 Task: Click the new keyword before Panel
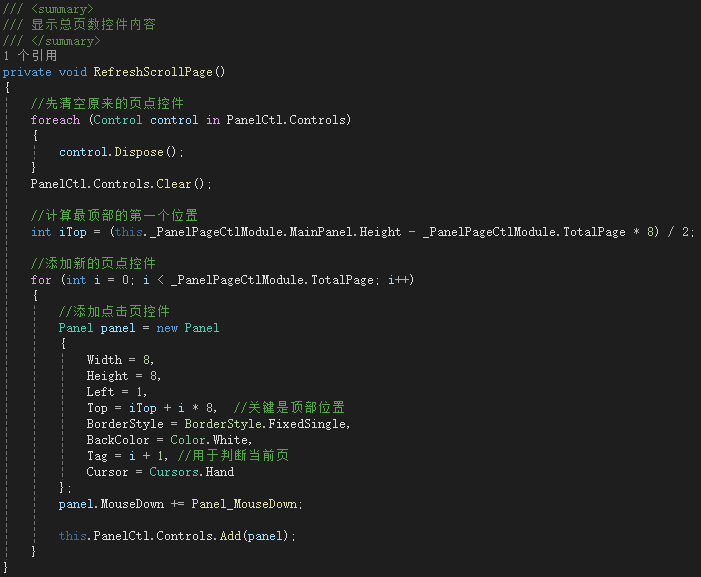167,328
